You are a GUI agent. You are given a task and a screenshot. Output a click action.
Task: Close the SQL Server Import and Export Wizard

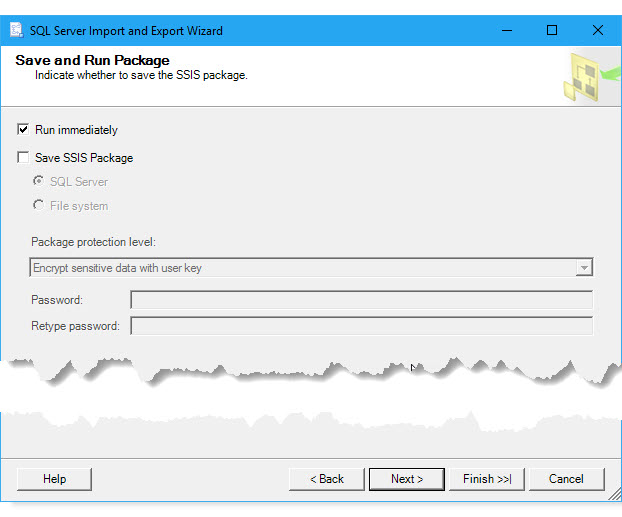(598, 30)
